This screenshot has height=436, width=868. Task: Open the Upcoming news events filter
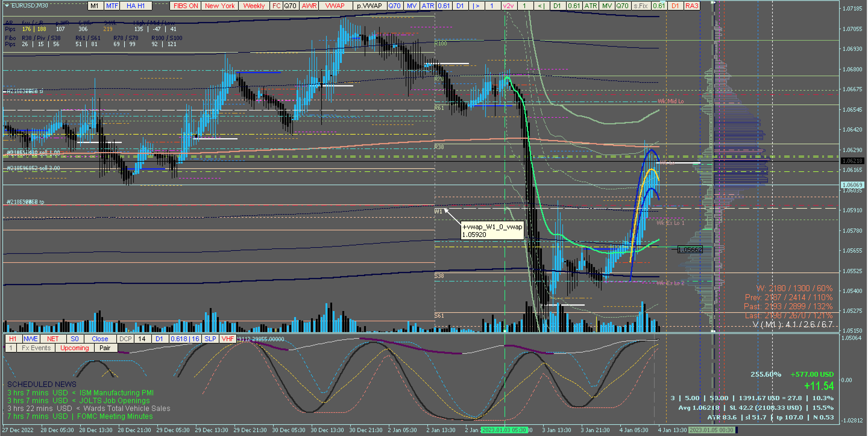[74, 348]
